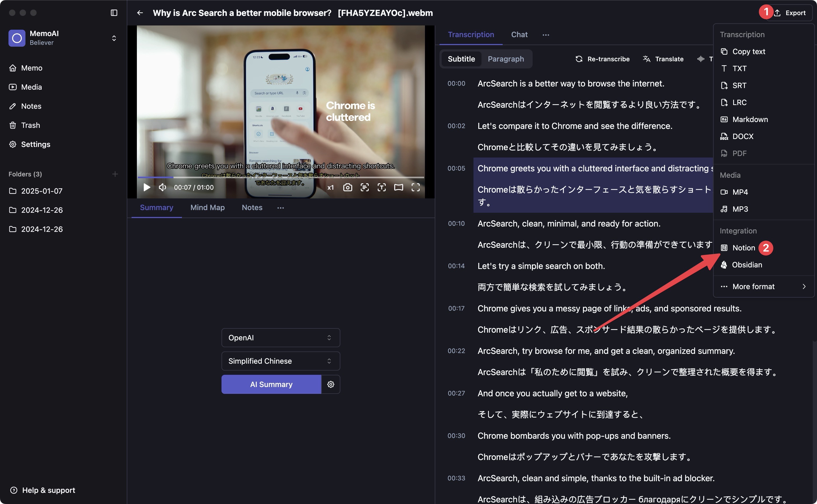Image resolution: width=817 pixels, height=504 pixels.
Task: Jump to timestamp 00:00 in the transcript
Action: [456, 84]
